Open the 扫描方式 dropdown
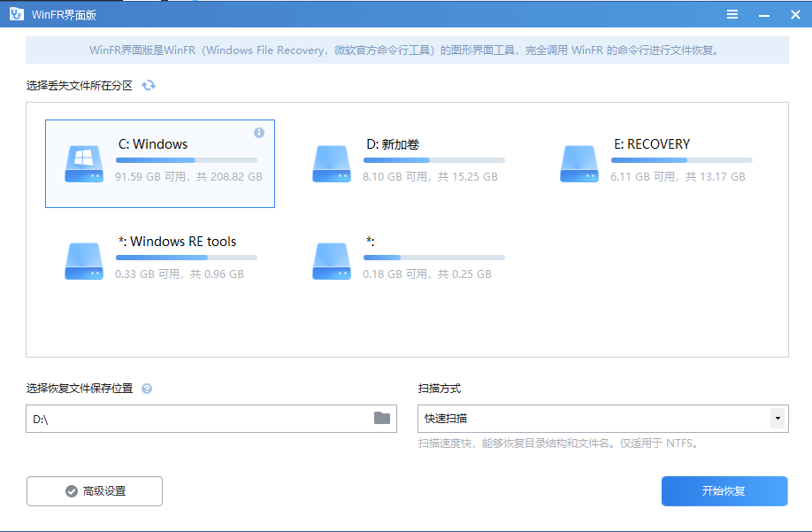 [603, 418]
